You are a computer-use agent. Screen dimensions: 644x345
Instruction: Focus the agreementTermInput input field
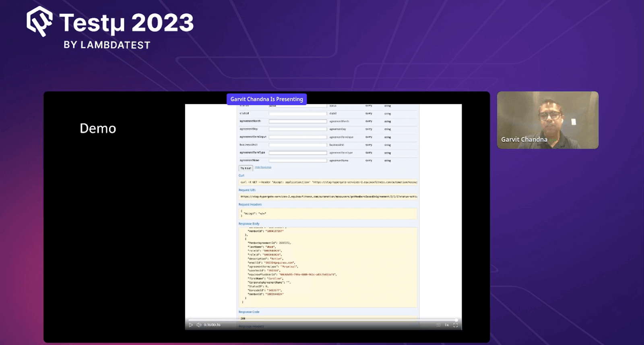point(298,137)
